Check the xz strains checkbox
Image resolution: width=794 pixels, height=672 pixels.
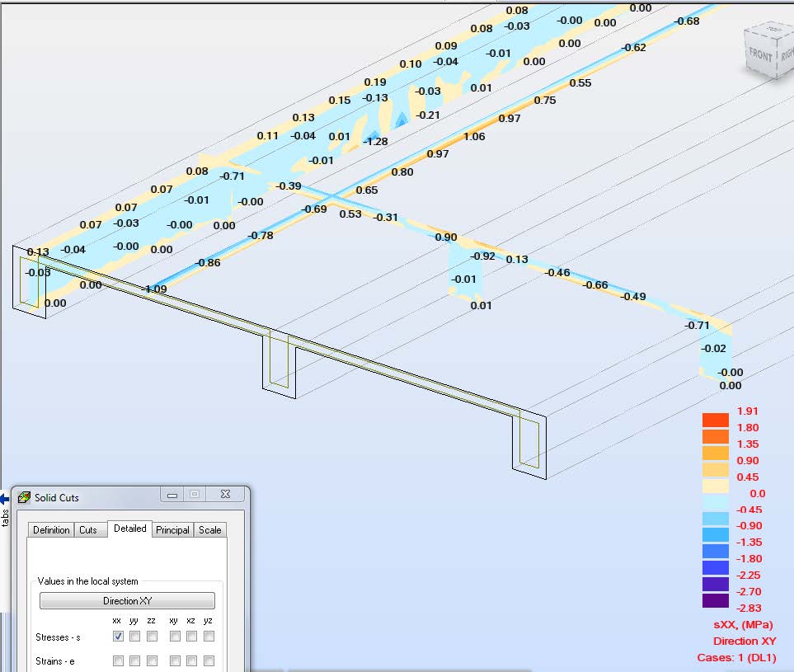pos(190,660)
